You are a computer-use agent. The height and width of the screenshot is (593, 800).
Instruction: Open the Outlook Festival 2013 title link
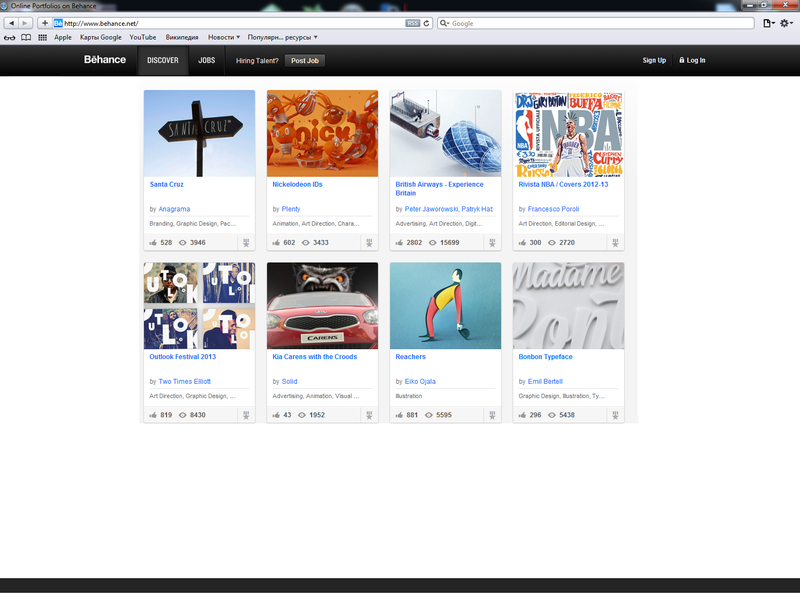[183, 357]
